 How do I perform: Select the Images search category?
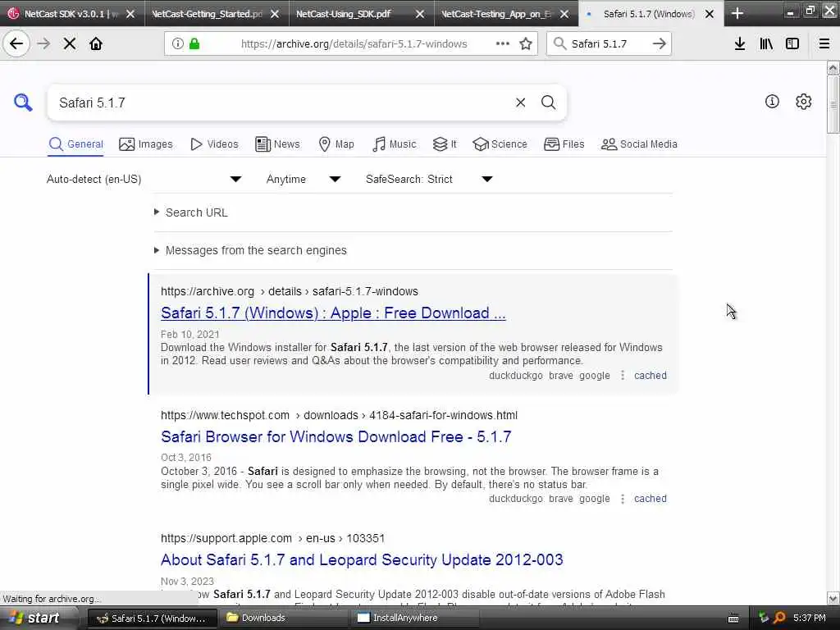pyautogui.click(x=146, y=144)
